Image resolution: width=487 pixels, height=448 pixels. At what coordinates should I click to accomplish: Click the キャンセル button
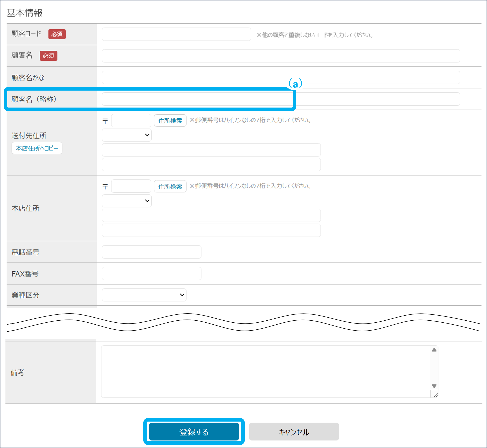pos(294,431)
